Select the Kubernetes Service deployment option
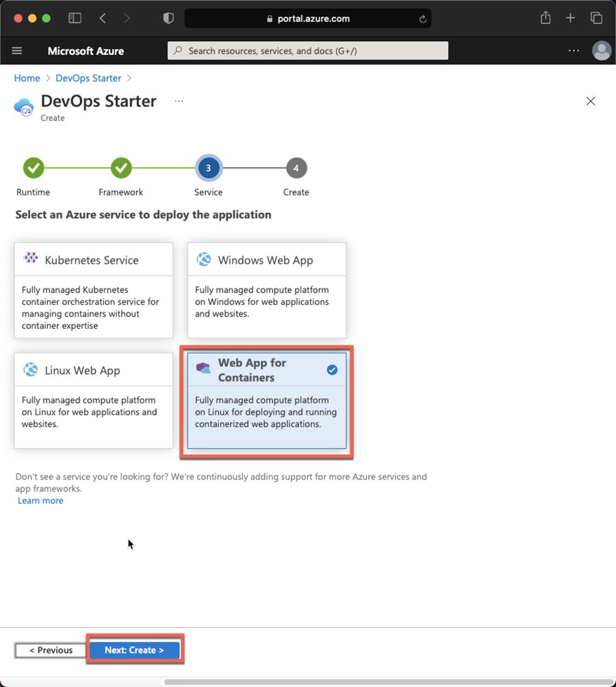Screen dimensions: 616x687 pos(93,289)
